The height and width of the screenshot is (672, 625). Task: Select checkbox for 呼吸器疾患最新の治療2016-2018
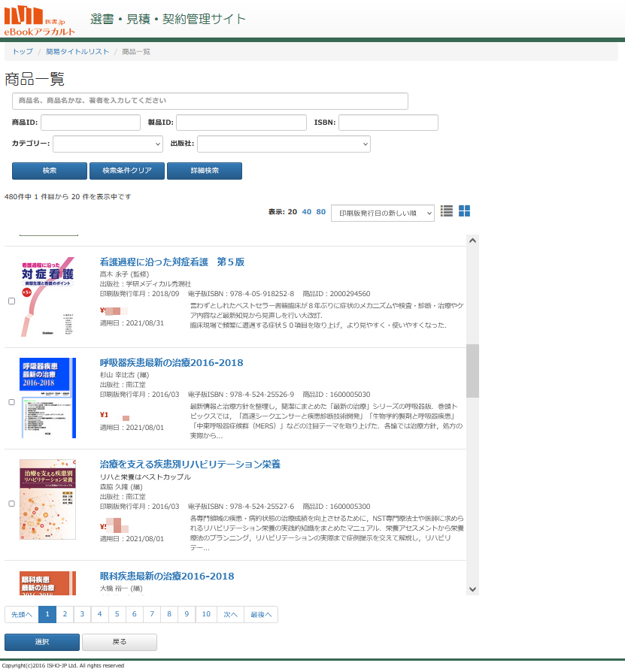(x=11, y=402)
